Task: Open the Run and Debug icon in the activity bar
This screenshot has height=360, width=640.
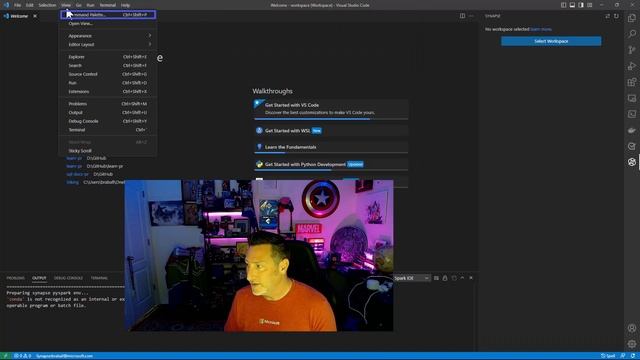Action: coord(632,66)
